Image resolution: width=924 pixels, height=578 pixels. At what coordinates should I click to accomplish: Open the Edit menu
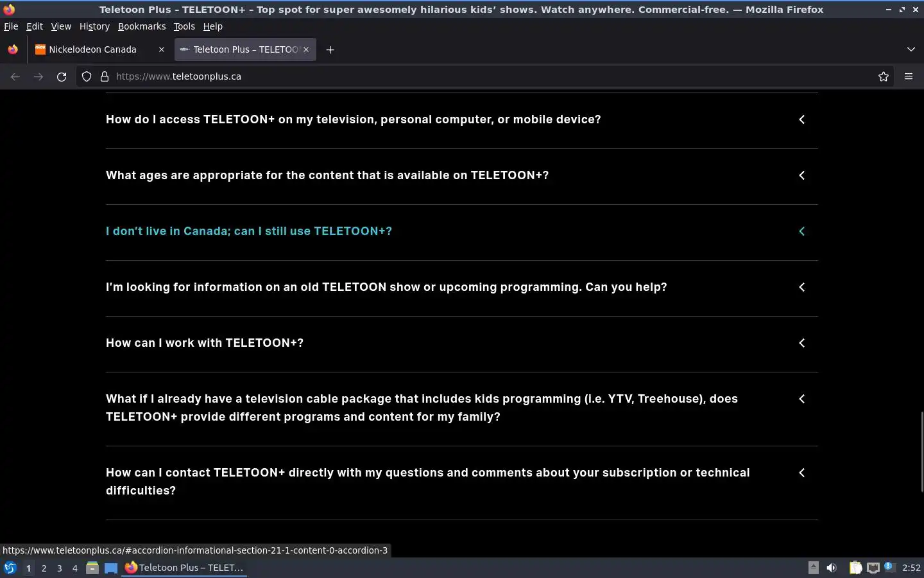[35, 26]
